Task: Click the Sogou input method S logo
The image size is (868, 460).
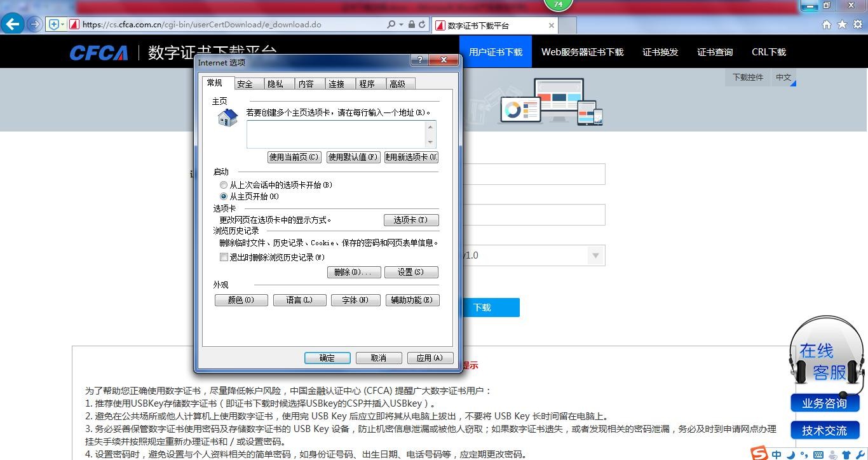Action: coord(759,454)
